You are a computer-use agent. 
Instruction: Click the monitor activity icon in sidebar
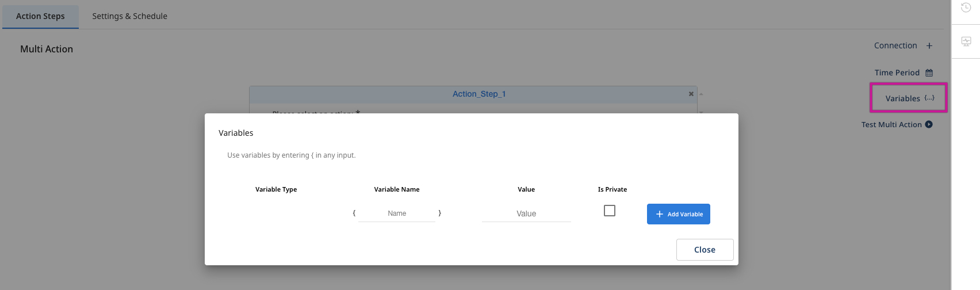click(966, 41)
